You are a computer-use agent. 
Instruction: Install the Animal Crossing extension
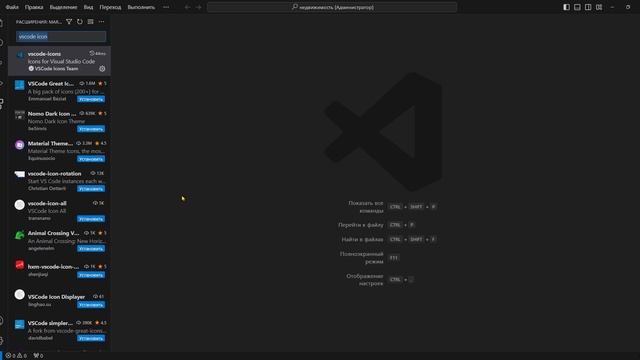(x=91, y=249)
